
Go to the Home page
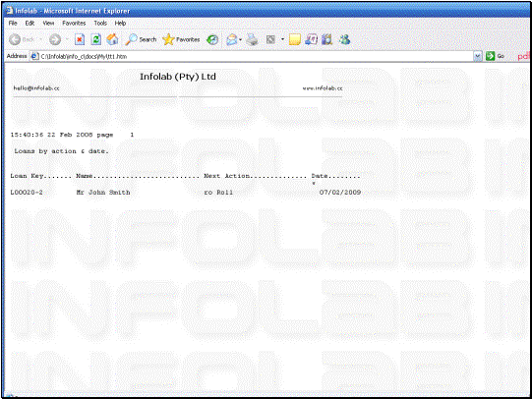coord(112,39)
